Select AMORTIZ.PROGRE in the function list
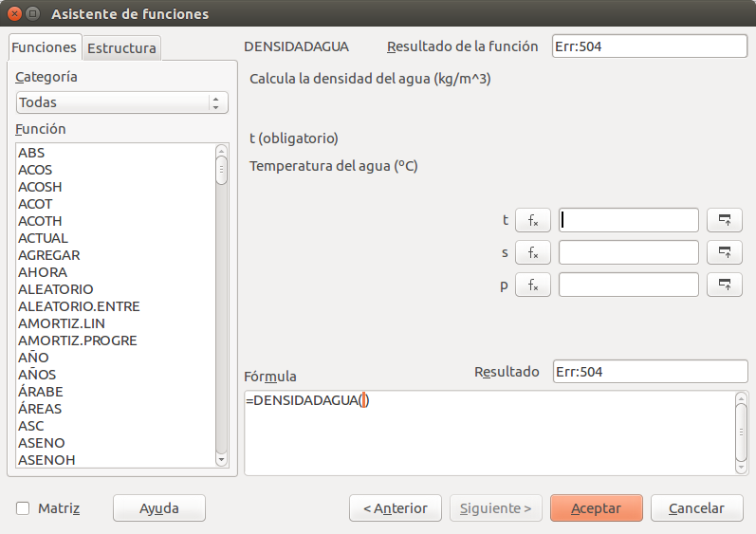The width and height of the screenshot is (756, 534). click(x=116, y=341)
